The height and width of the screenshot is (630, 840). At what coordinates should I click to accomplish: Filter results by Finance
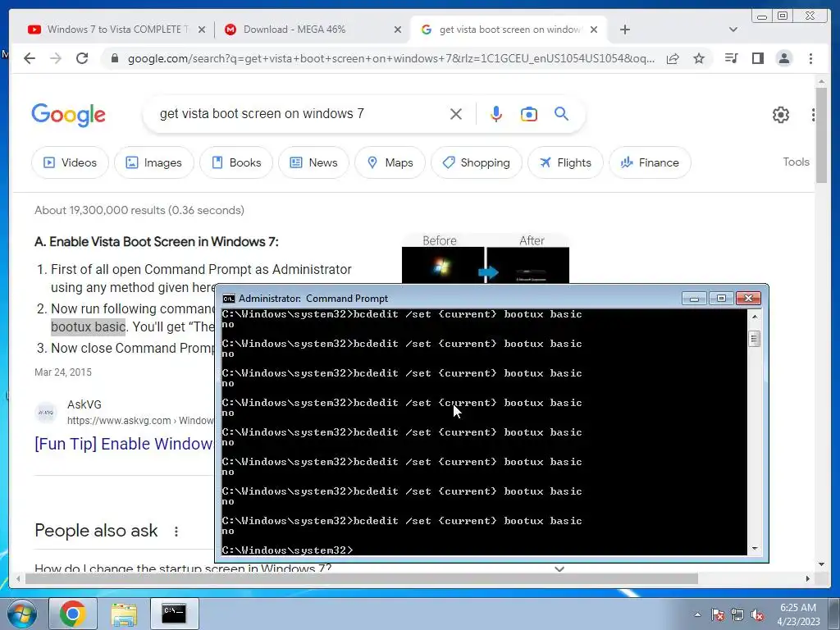click(x=650, y=162)
